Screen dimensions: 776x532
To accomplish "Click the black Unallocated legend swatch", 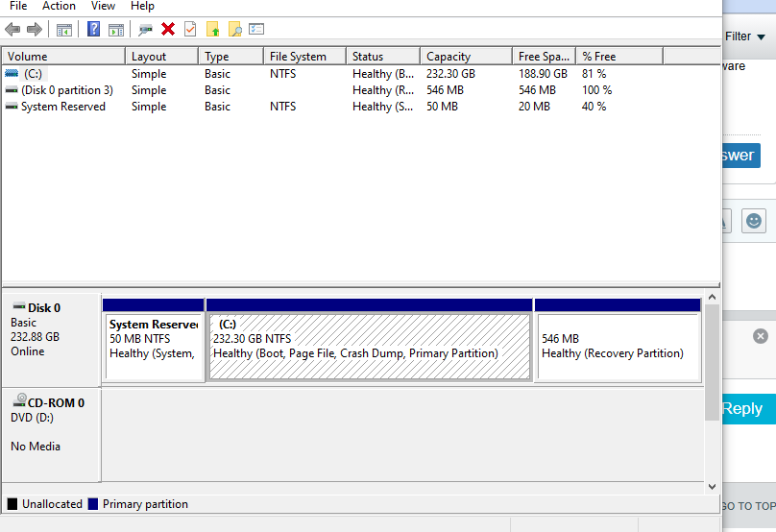I will tap(12, 504).
